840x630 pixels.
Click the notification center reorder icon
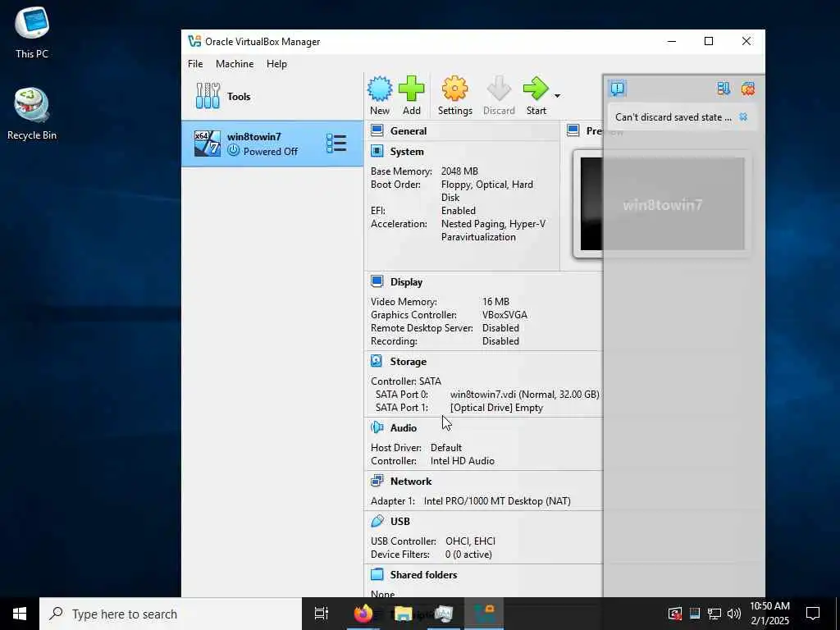click(724, 89)
